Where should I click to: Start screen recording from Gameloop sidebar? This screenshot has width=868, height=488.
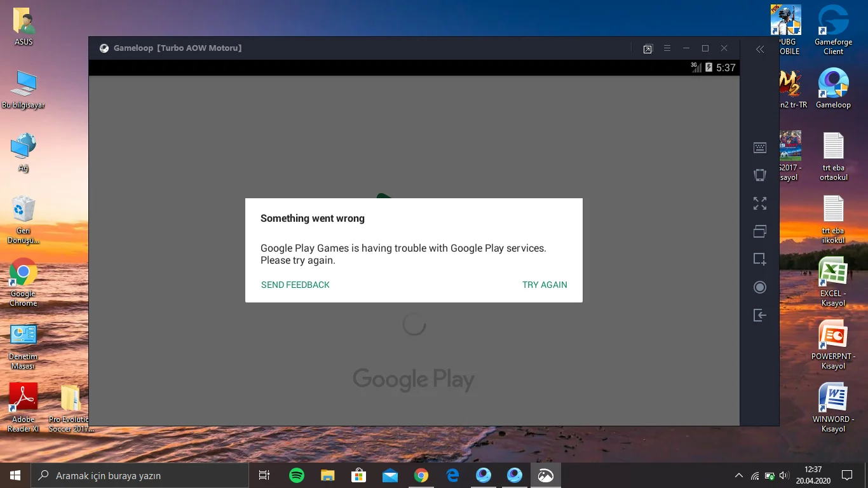pyautogui.click(x=760, y=287)
